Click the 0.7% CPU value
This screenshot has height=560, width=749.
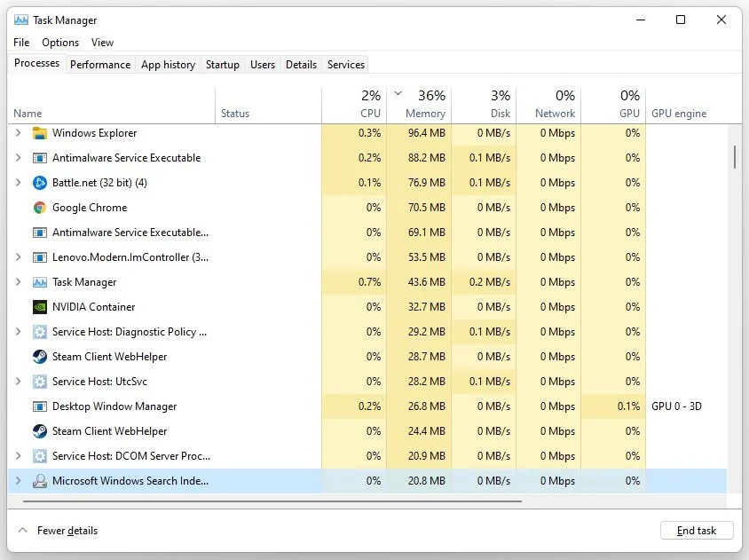pyautogui.click(x=370, y=282)
